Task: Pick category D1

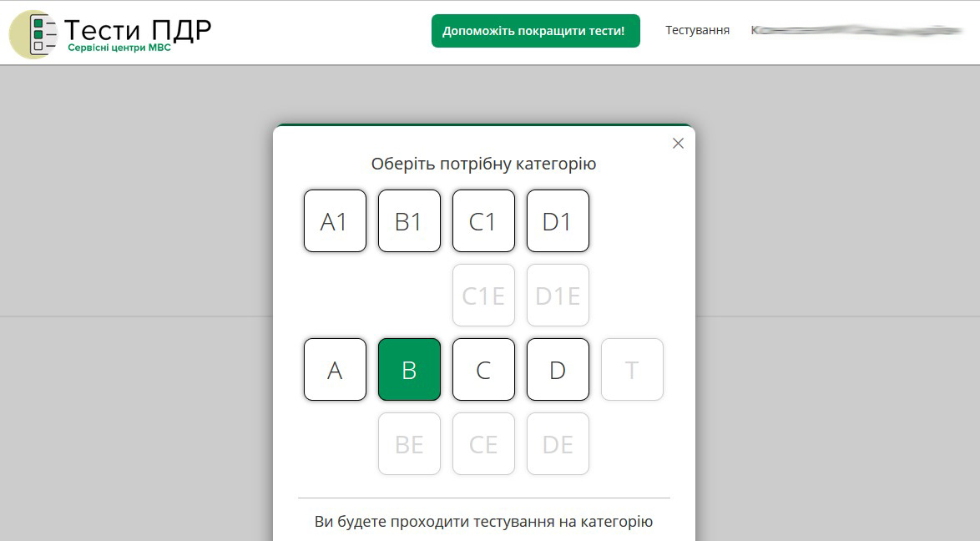Action: (x=558, y=221)
